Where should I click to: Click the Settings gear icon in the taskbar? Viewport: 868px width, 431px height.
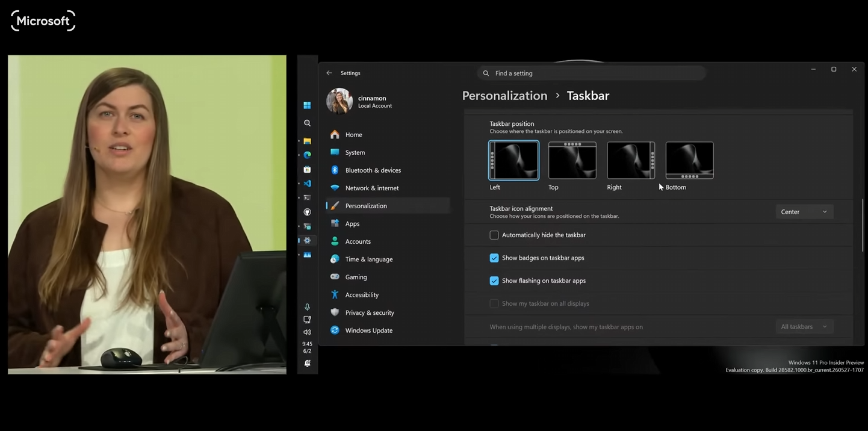pyautogui.click(x=307, y=240)
